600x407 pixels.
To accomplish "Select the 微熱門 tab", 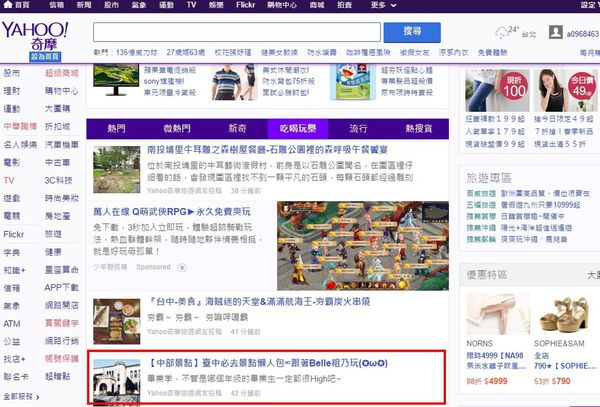I will (177, 128).
